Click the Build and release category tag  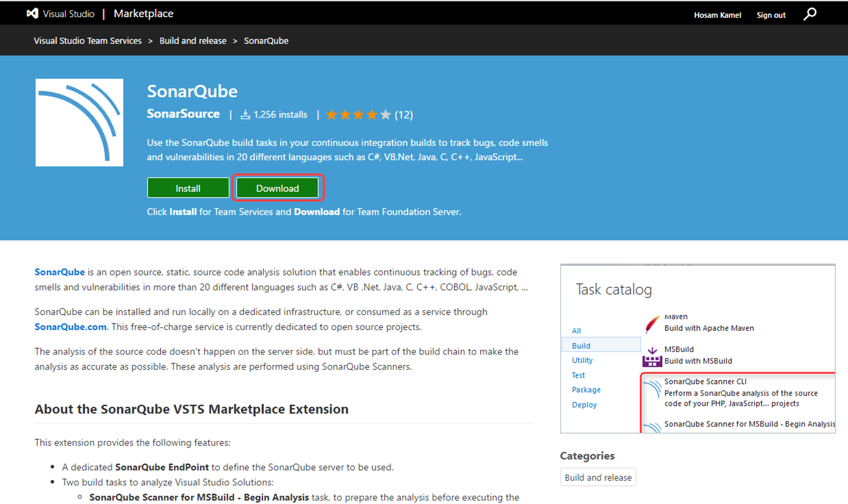(598, 478)
